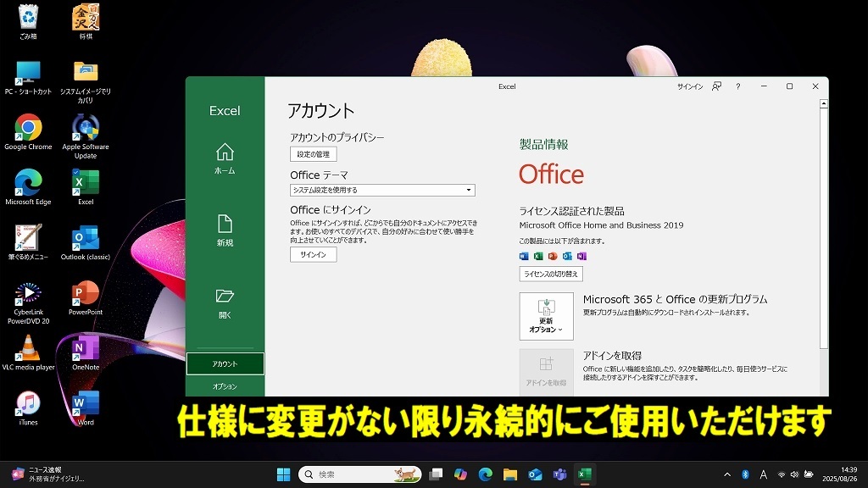Open the Outlook (classic) desktop shortcut
The image size is (868, 488).
pyautogui.click(x=86, y=242)
